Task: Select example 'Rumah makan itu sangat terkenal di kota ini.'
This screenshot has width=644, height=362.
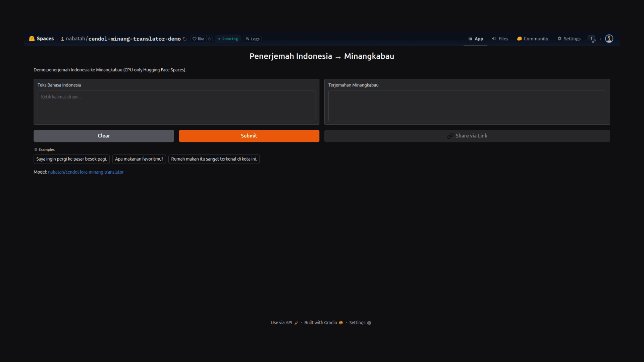Action: 214,159
